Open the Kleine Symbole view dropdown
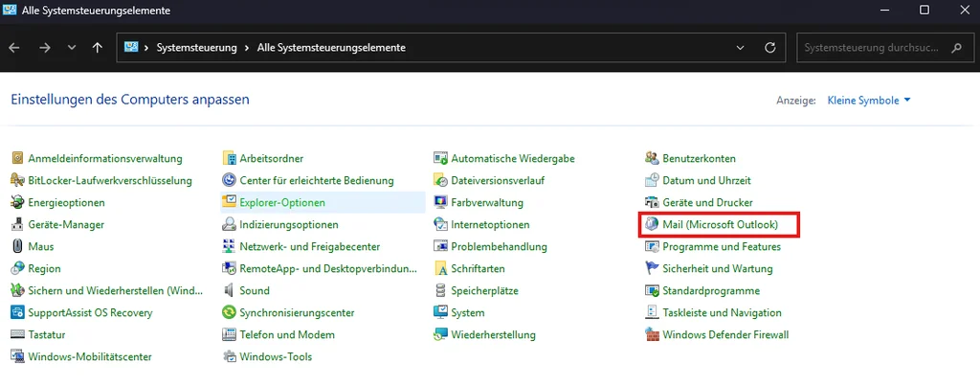Viewport: 980px width, 386px height. tap(869, 101)
